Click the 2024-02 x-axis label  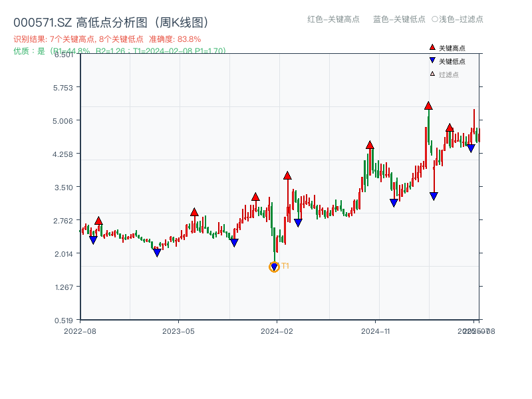[277, 331]
